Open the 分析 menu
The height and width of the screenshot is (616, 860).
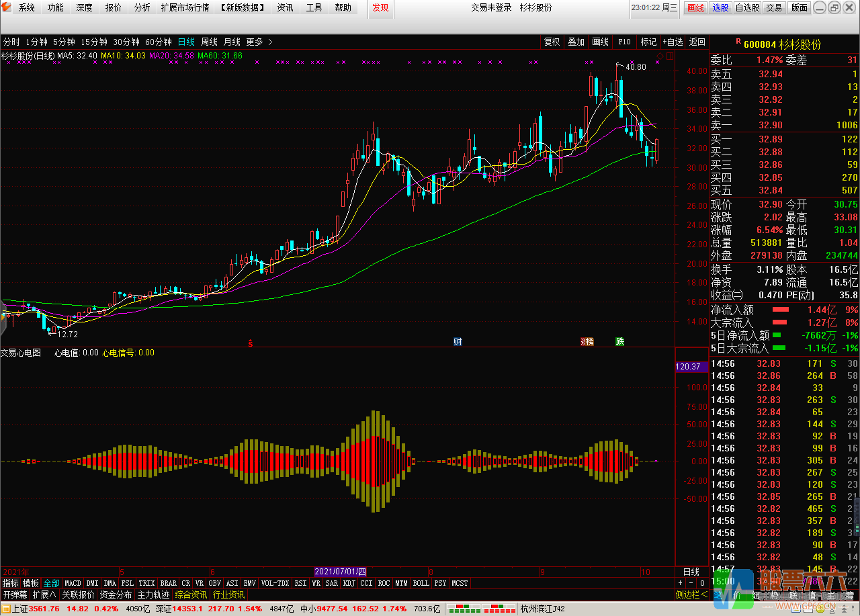point(142,8)
